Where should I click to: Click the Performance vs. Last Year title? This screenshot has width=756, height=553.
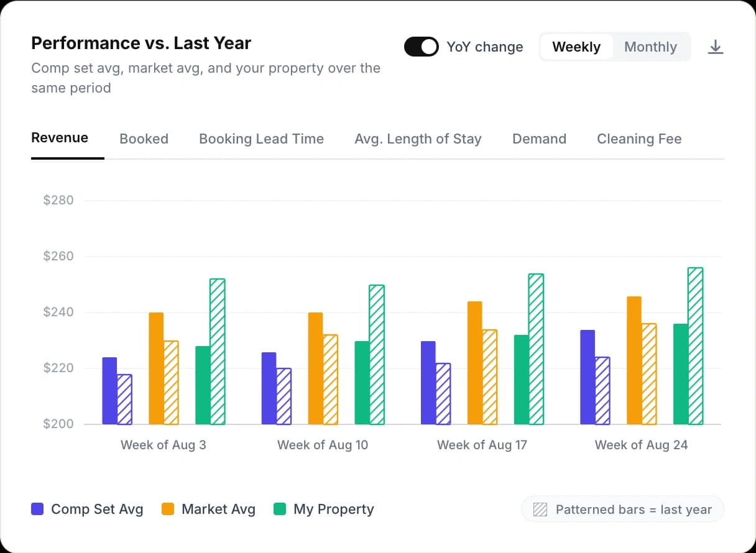(141, 43)
